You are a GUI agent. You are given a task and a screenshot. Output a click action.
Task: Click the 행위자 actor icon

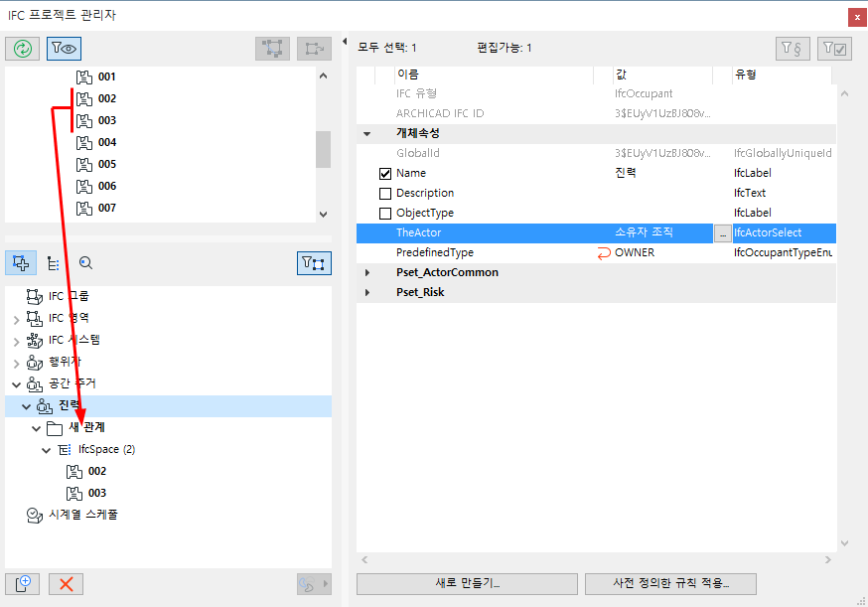[35, 363]
